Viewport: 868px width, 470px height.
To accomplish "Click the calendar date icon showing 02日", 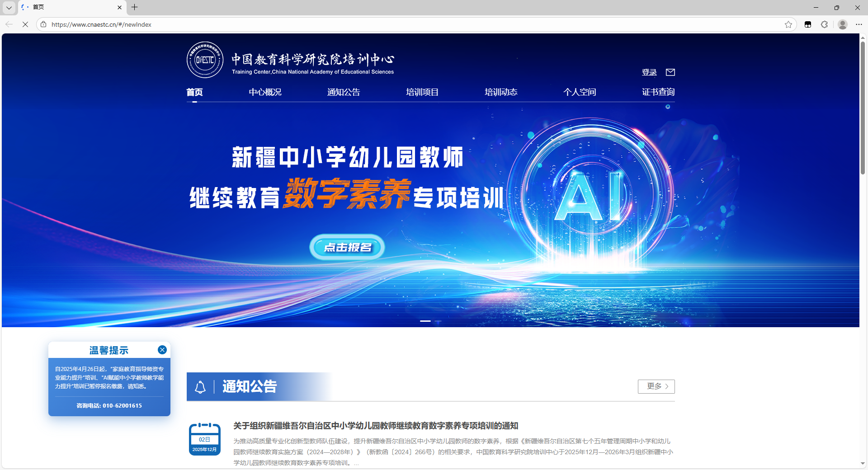I will 205,439.
